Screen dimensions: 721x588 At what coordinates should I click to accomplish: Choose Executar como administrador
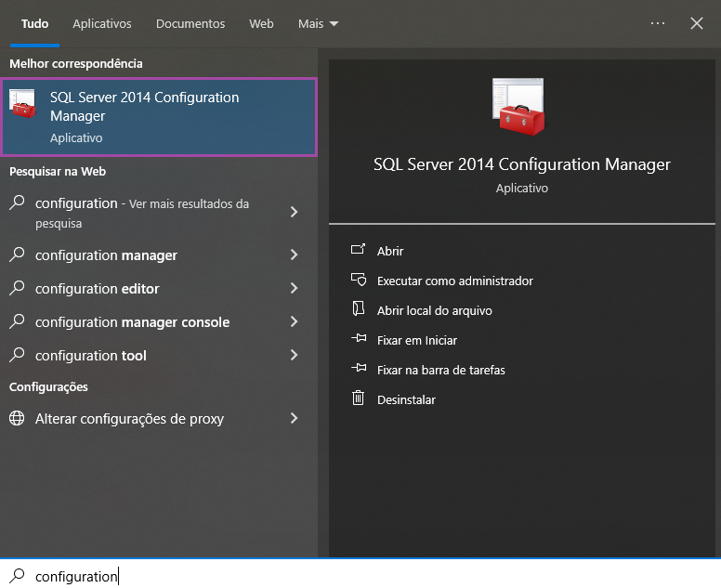click(x=454, y=281)
